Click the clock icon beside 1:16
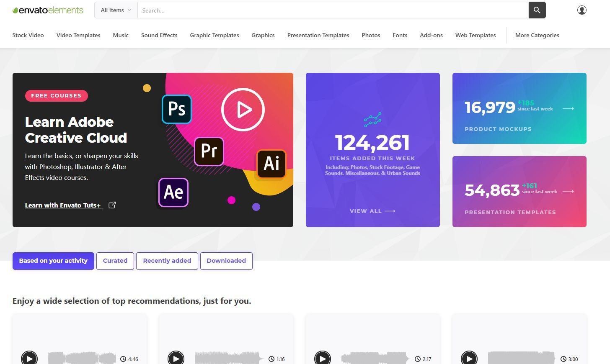The height and width of the screenshot is (364, 610). [x=271, y=359]
